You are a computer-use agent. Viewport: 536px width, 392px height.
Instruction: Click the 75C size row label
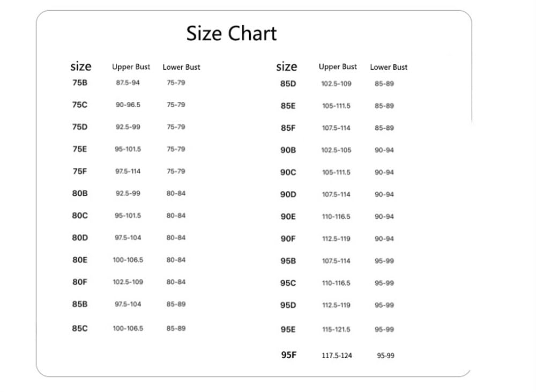tap(80, 105)
